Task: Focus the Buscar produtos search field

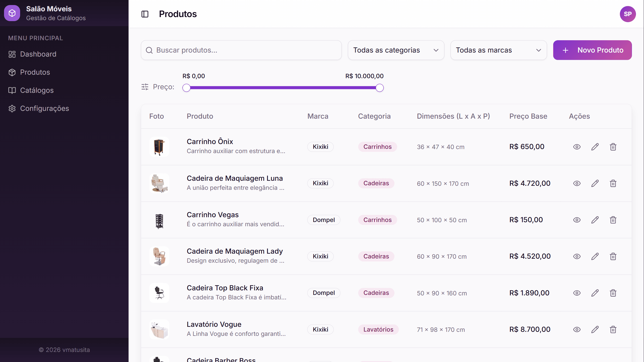Action: point(241,50)
